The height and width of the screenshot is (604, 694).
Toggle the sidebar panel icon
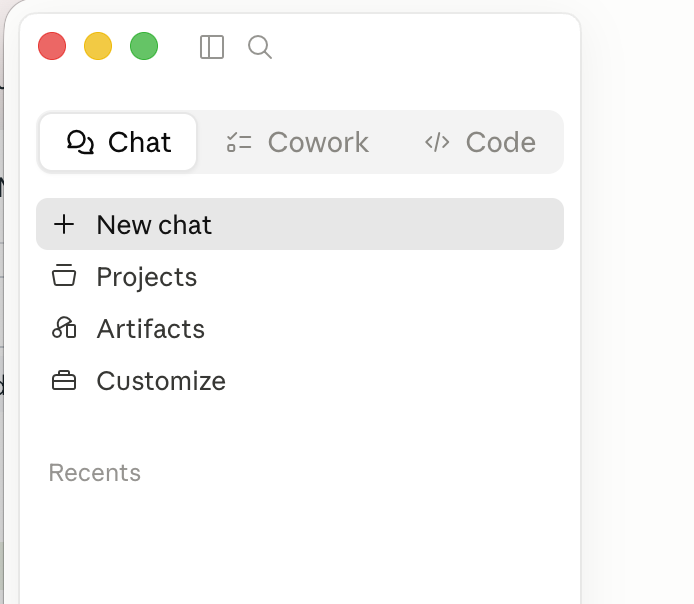point(212,47)
